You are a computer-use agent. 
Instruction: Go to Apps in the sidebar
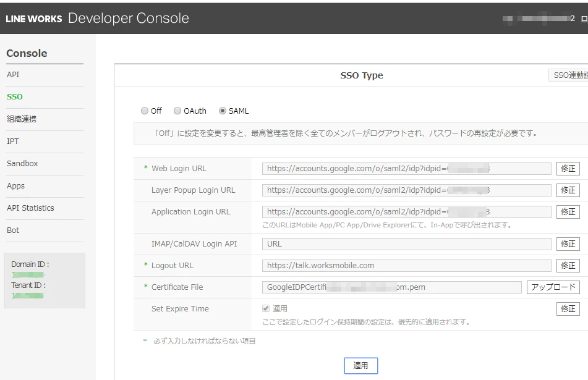click(x=15, y=186)
